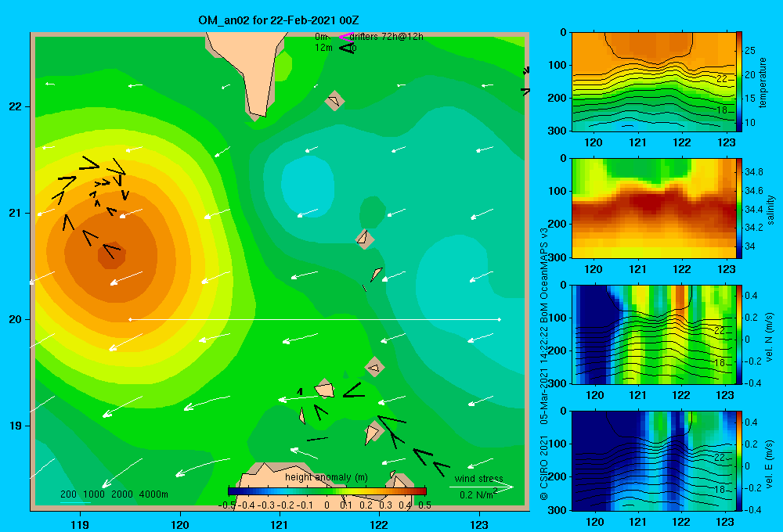Image resolution: width=783 pixels, height=532 pixels.
Task: Click the height anomaly color bar
Action: tap(327, 491)
